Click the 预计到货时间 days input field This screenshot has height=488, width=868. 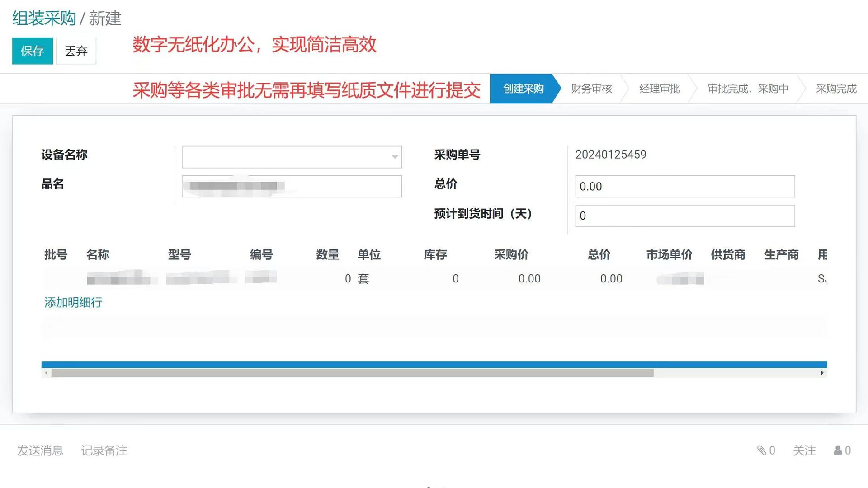(x=684, y=216)
